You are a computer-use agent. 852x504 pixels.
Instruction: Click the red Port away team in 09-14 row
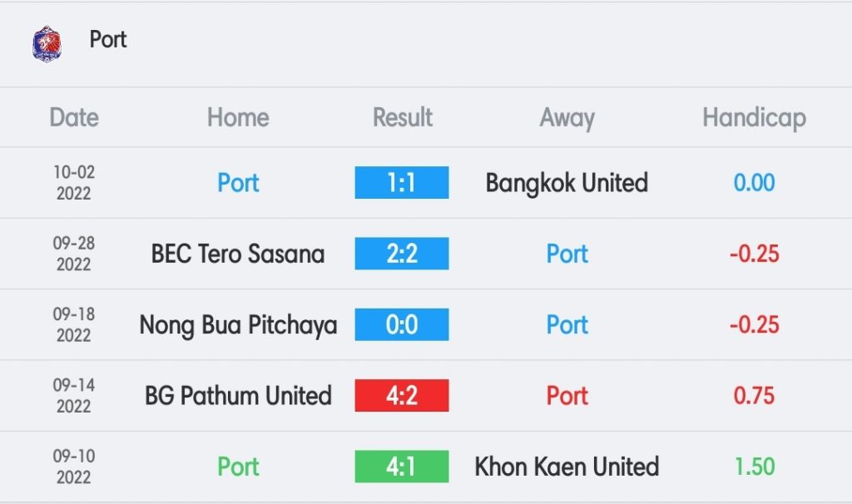567,395
